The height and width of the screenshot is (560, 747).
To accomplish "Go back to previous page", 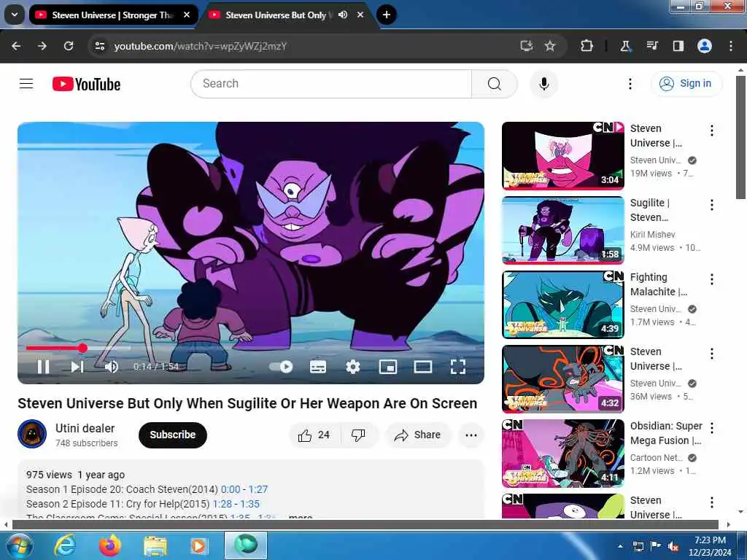I will pos(16,46).
